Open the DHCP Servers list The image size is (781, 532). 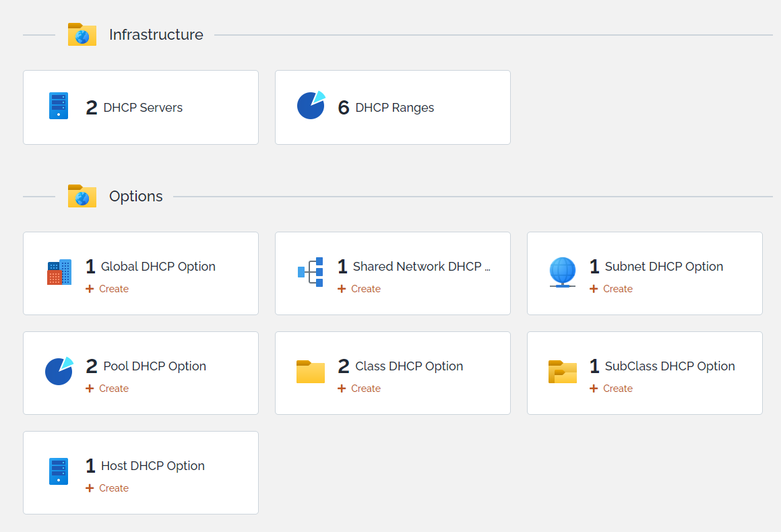click(x=143, y=108)
